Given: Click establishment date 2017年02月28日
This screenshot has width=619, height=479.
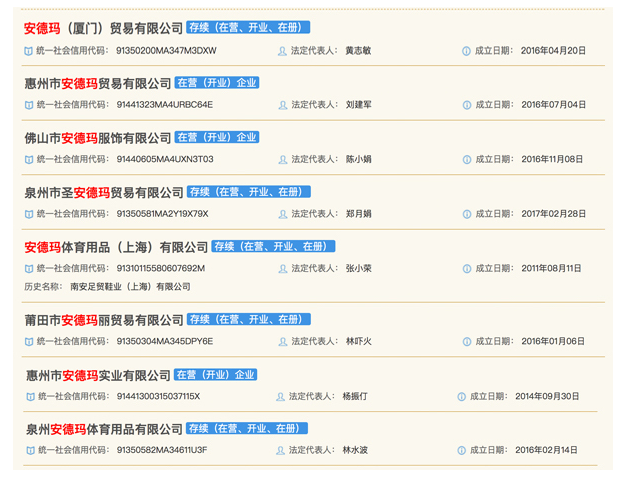Looking at the screenshot, I should [553, 214].
